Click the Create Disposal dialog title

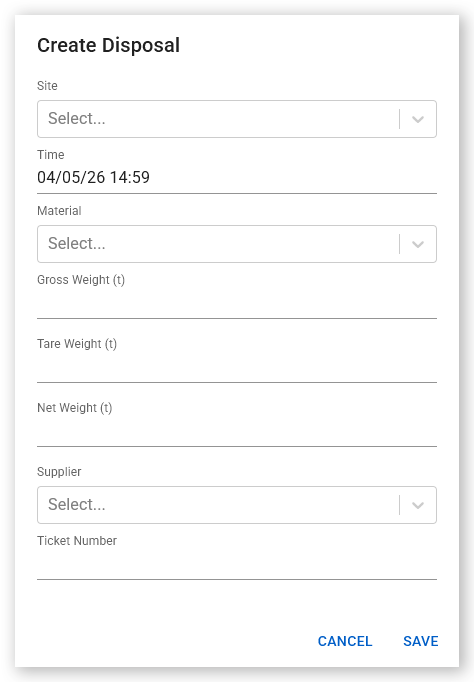108,45
